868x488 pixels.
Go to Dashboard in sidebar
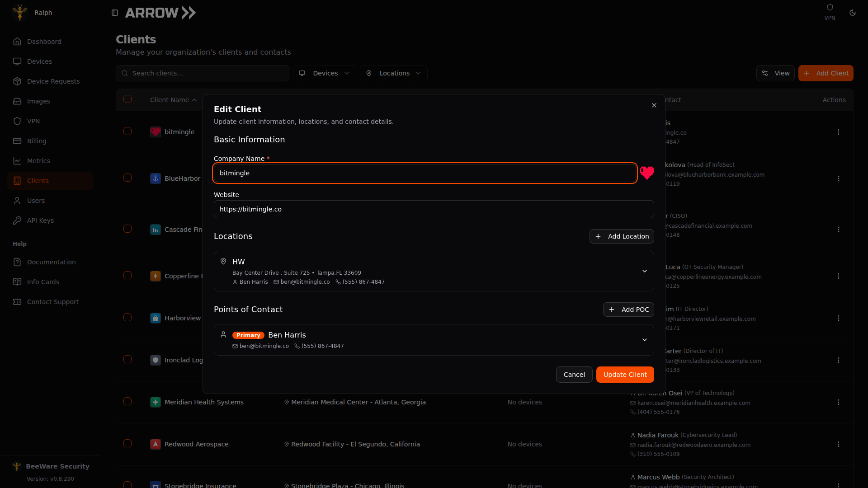pos(51,42)
